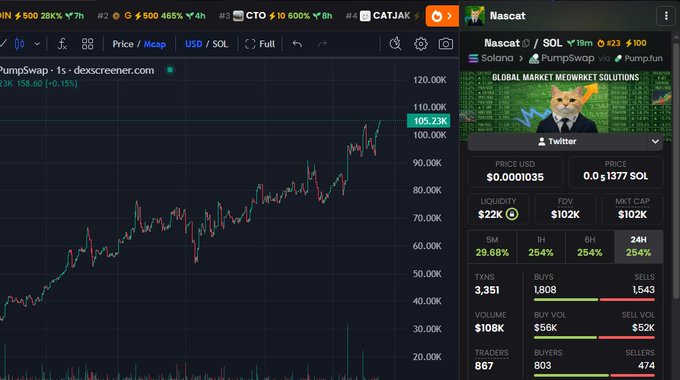Open the Pump.fun link
Screen dimensions: 680x380
point(638,58)
